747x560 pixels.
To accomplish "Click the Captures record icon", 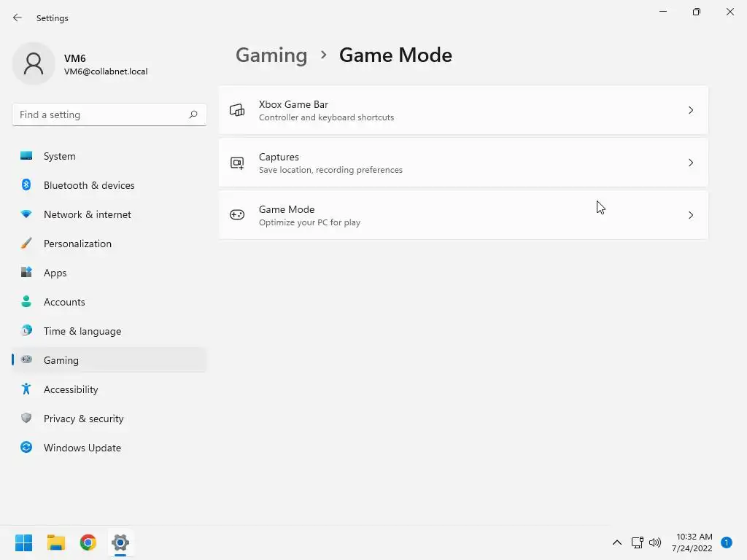I will coord(237,163).
